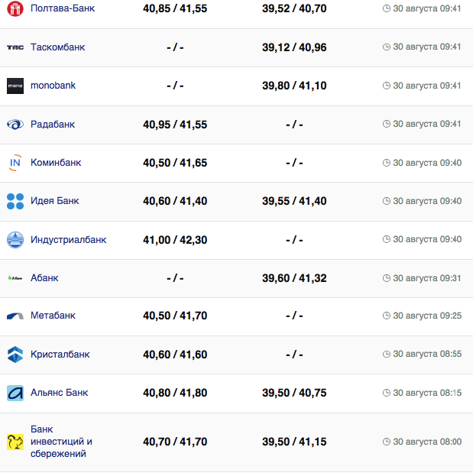Viewport: 476px width, 473px height.
Task: Click the Альянс Банк logo icon
Action: (x=15, y=393)
